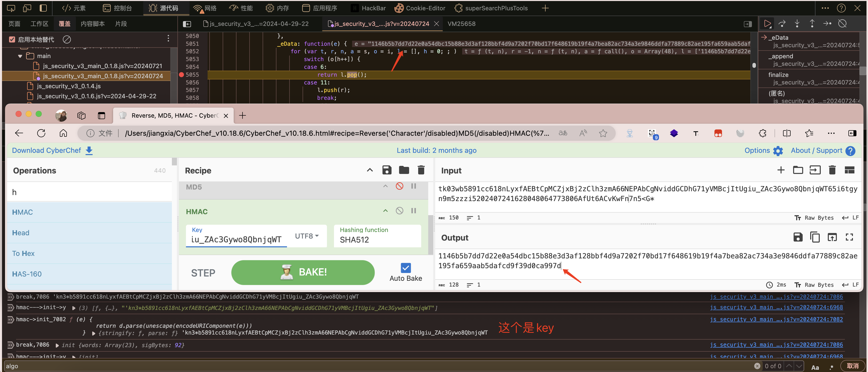Type in the Operations search field
The height and width of the screenshot is (372, 868).
pos(89,192)
